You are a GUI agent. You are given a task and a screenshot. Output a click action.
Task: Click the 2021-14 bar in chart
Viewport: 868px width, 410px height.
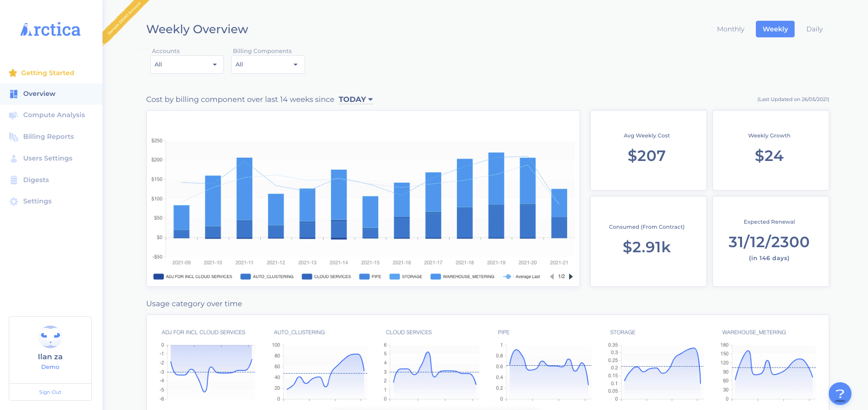click(x=339, y=204)
